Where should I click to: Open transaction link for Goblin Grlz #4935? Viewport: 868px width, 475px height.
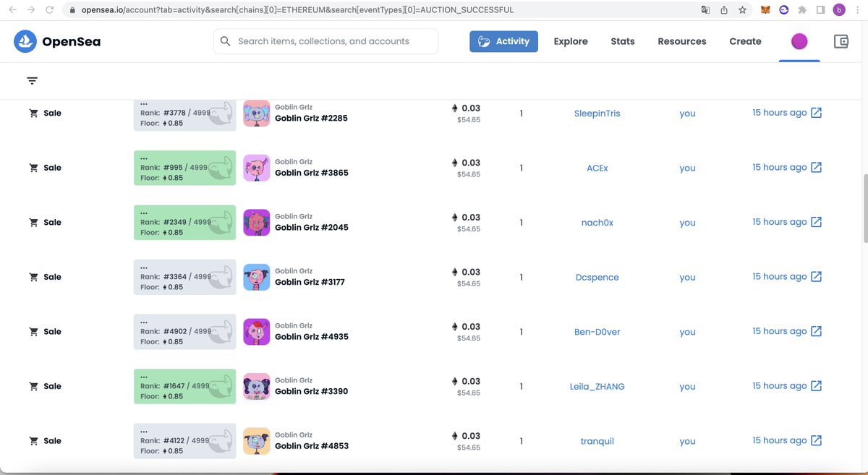coord(816,331)
